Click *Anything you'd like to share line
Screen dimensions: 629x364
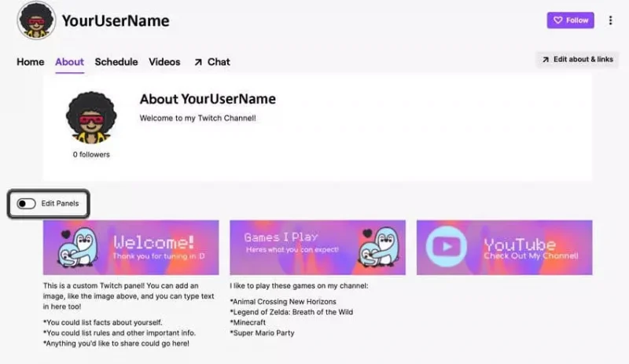[116, 343]
